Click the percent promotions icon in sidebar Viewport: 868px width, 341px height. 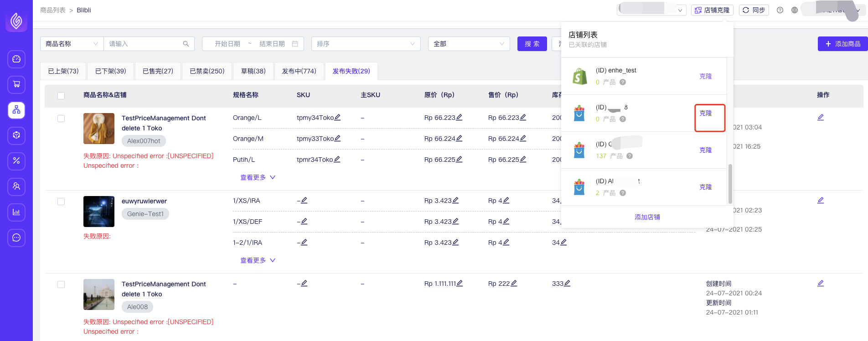(x=16, y=161)
